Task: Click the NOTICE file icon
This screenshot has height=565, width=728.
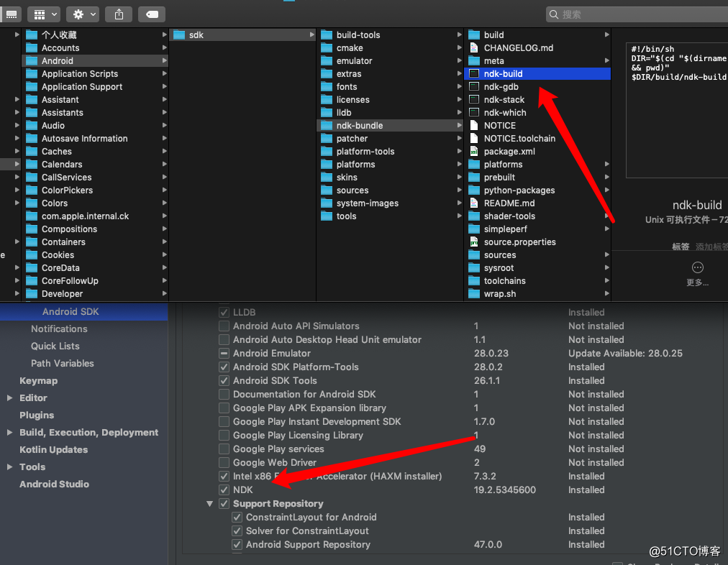Action: point(474,125)
